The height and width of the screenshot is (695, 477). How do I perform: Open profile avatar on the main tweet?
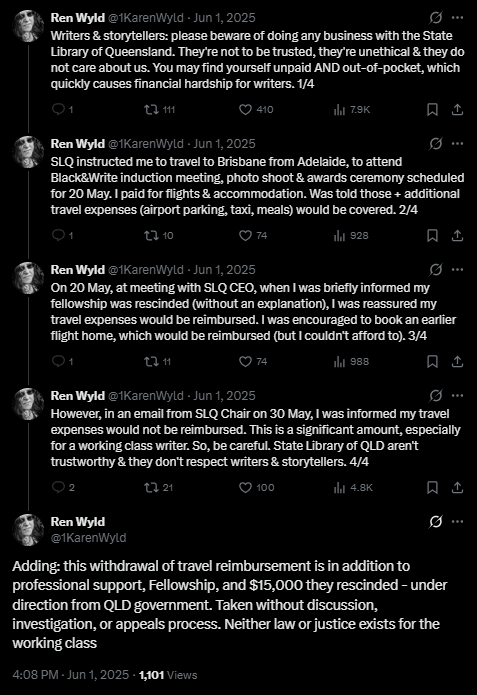(x=28, y=530)
